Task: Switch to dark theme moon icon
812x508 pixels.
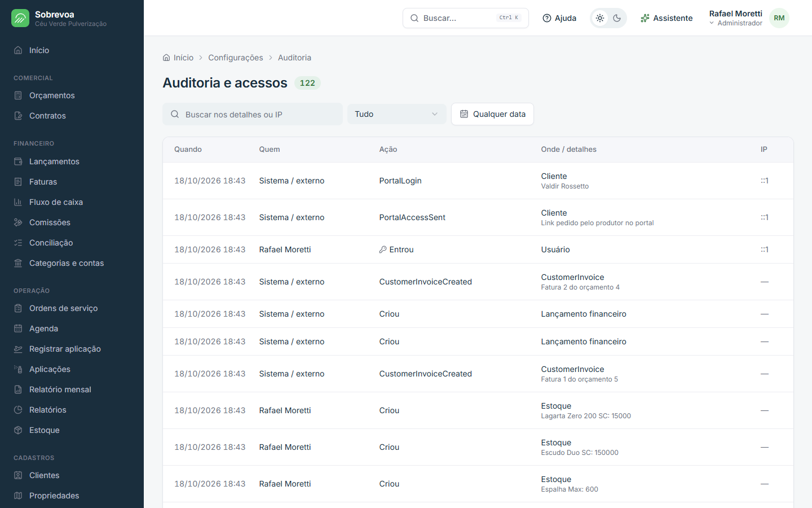Action: pyautogui.click(x=617, y=18)
